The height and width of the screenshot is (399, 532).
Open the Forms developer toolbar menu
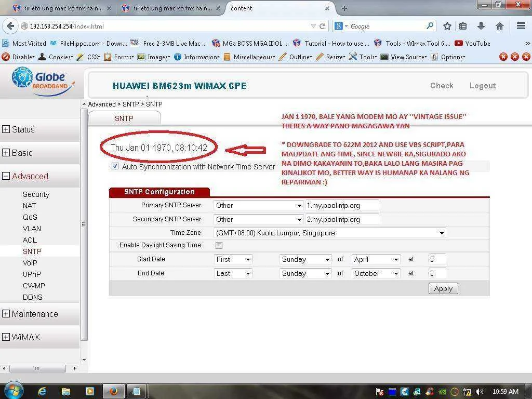pos(119,57)
